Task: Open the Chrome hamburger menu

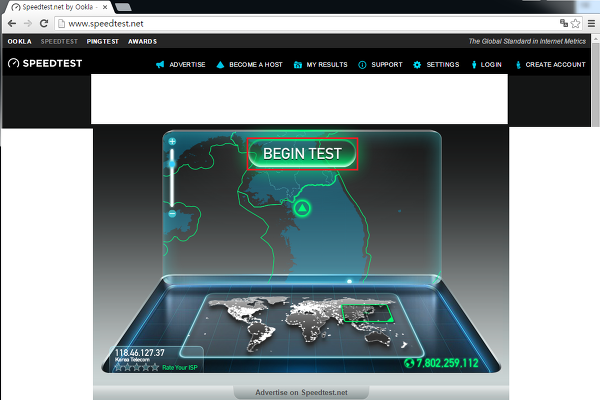Action: [x=591, y=23]
